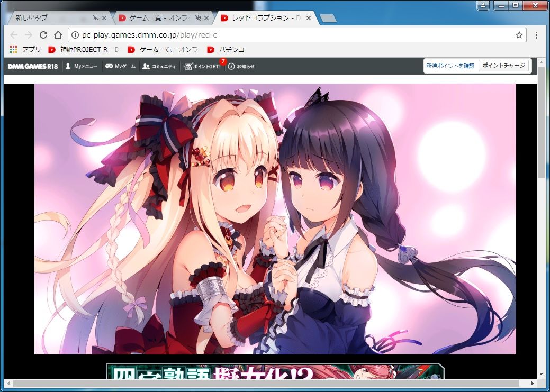Screen dimensions: 550x392
Task: Open the Chrome three-dot menu
Action: (536, 35)
